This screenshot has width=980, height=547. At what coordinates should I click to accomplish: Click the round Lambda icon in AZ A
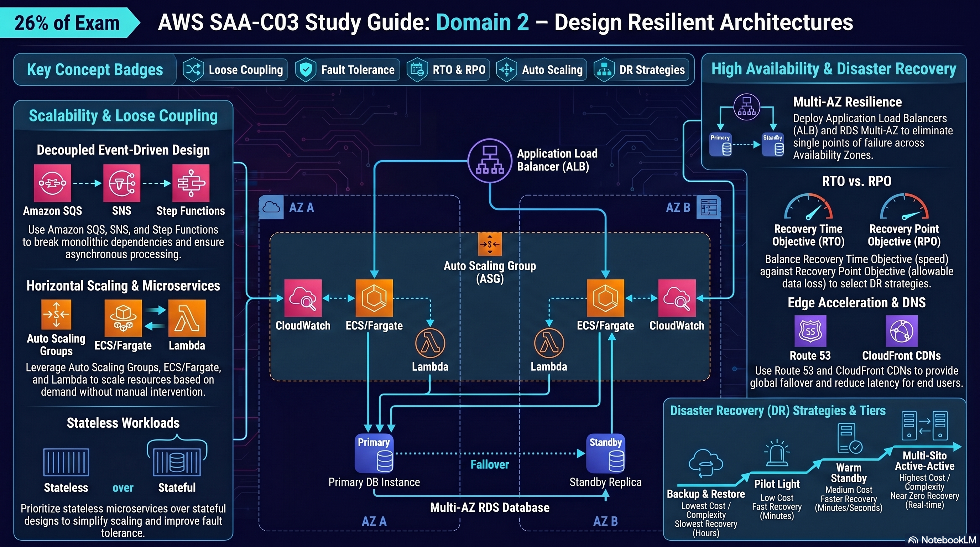pyautogui.click(x=430, y=343)
